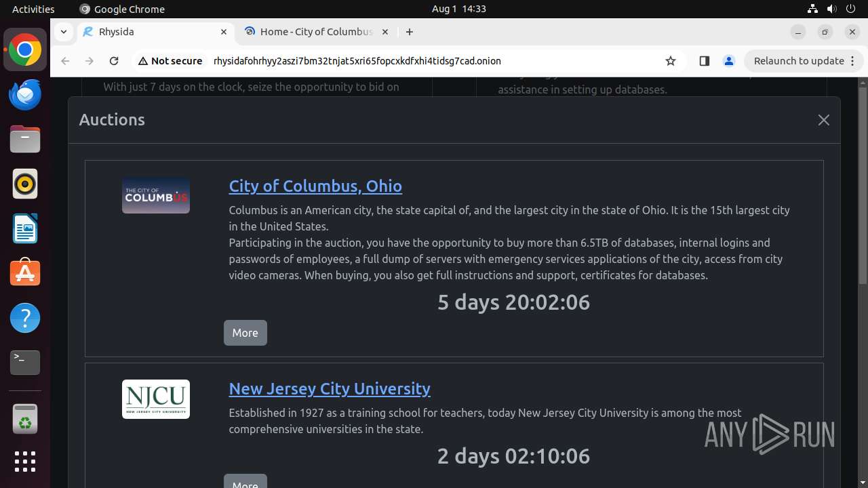Switch to the Rhysida tab
This screenshot has height=488, width=868.
pos(156,32)
